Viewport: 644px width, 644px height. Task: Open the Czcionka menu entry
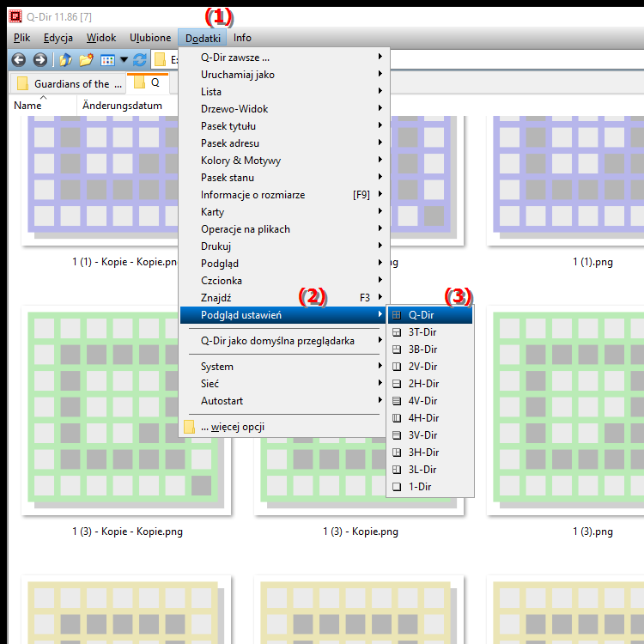(284, 281)
